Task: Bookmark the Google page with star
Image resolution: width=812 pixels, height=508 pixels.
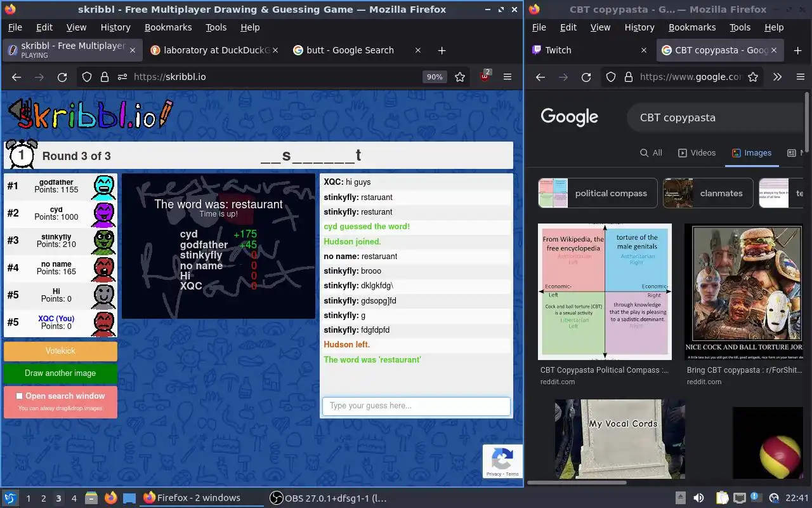Action: [x=753, y=77]
